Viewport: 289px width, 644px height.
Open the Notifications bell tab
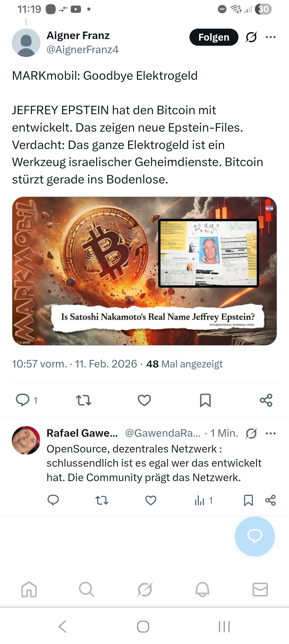tap(202, 589)
